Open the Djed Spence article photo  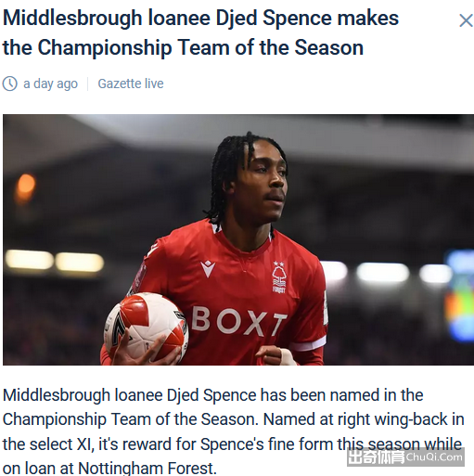(x=238, y=239)
